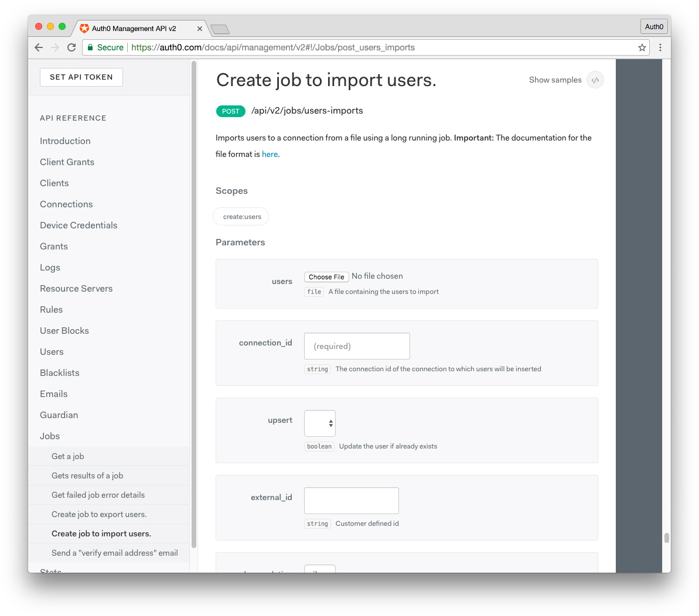699x616 pixels.
Task: Click the POST method badge
Action: [x=230, y=111]
